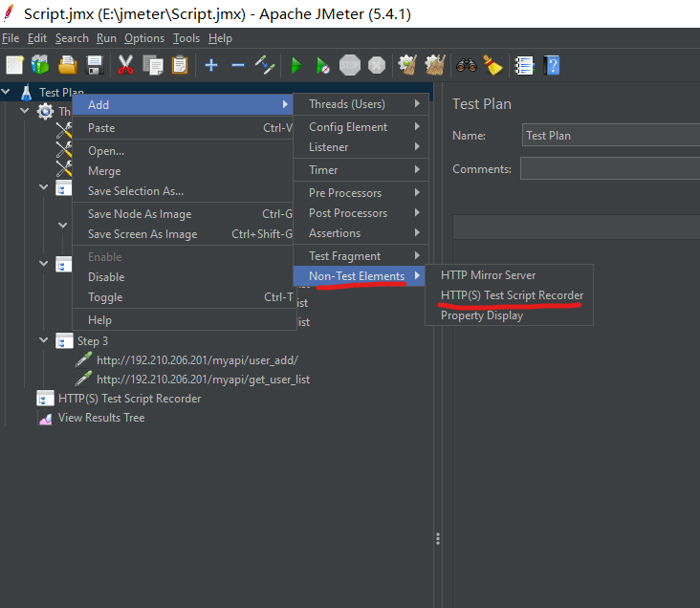The width and height of the screenshot is (700, 608).
Task: Click the user_add sampler pipette icon
Action: click(x=83, y=359)
